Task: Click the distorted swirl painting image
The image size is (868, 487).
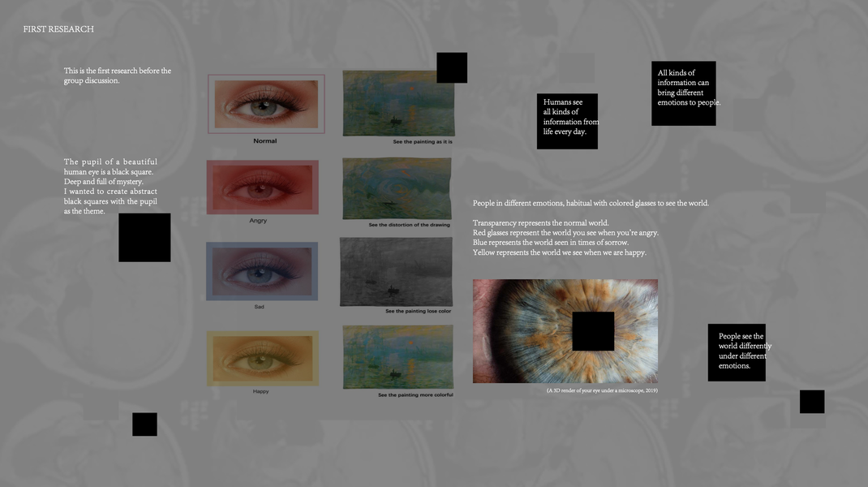Action: (397, 188)
